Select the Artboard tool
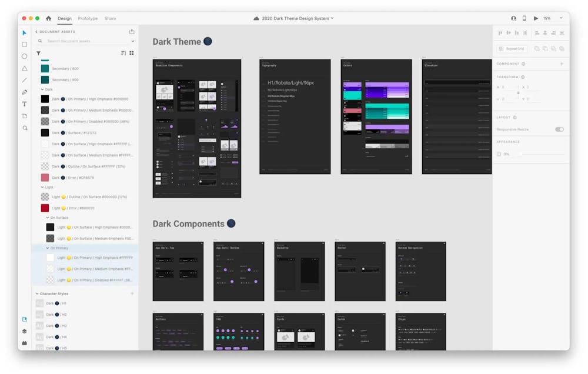The image size is (588, 374). click(24, 116)
